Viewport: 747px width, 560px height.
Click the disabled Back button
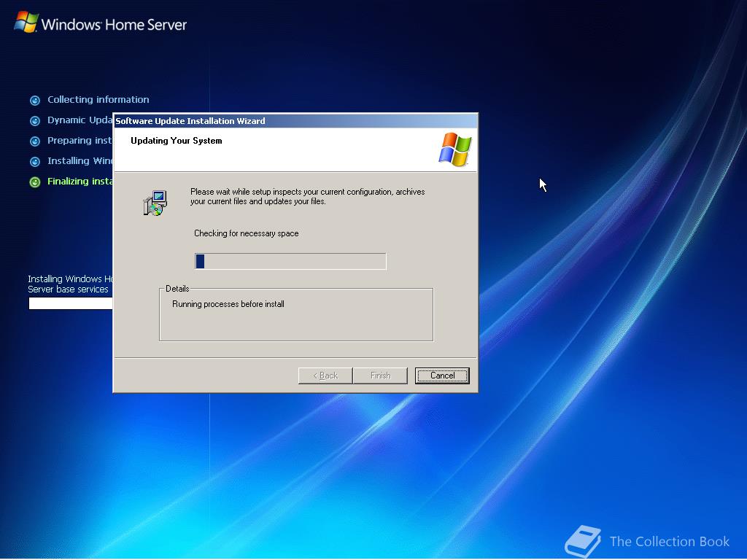325,376
